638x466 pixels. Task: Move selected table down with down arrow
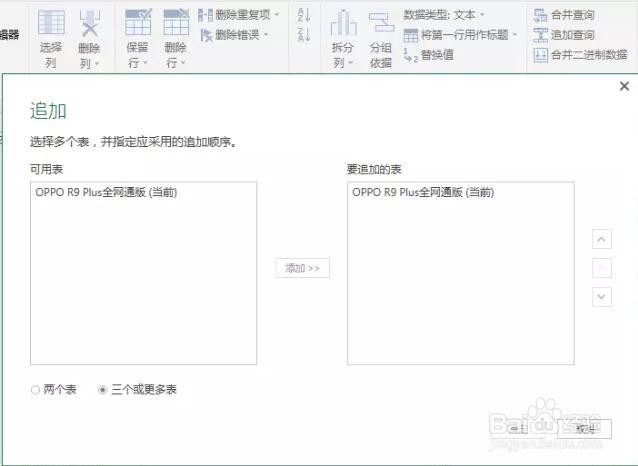601,297
